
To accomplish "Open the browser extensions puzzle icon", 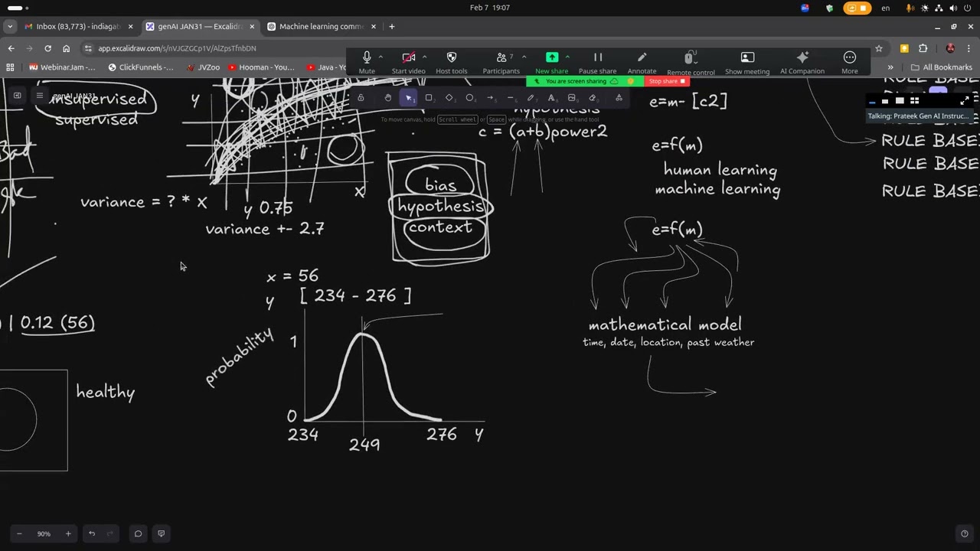I will point(923,48).
